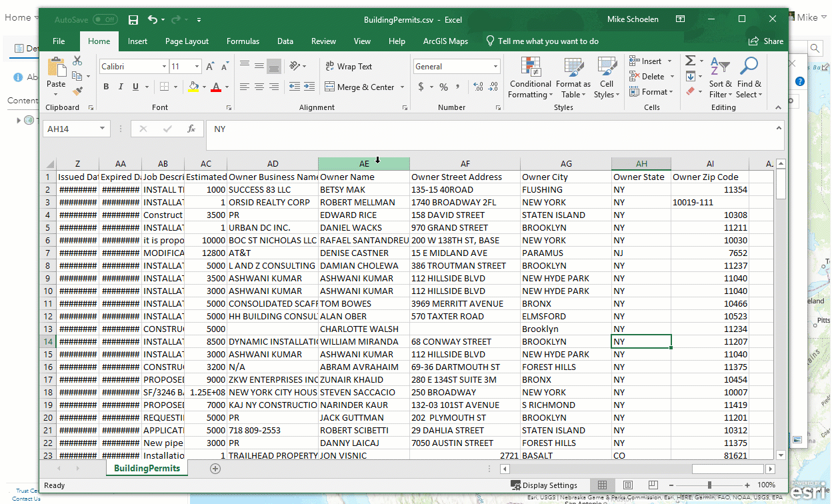
Task: Save the workbook with floppy disk icon
Action: point(133,20)
